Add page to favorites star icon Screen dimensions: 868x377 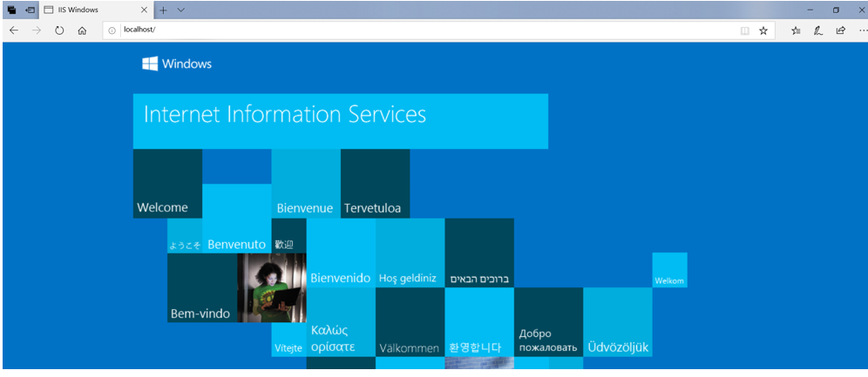(763, 31)
